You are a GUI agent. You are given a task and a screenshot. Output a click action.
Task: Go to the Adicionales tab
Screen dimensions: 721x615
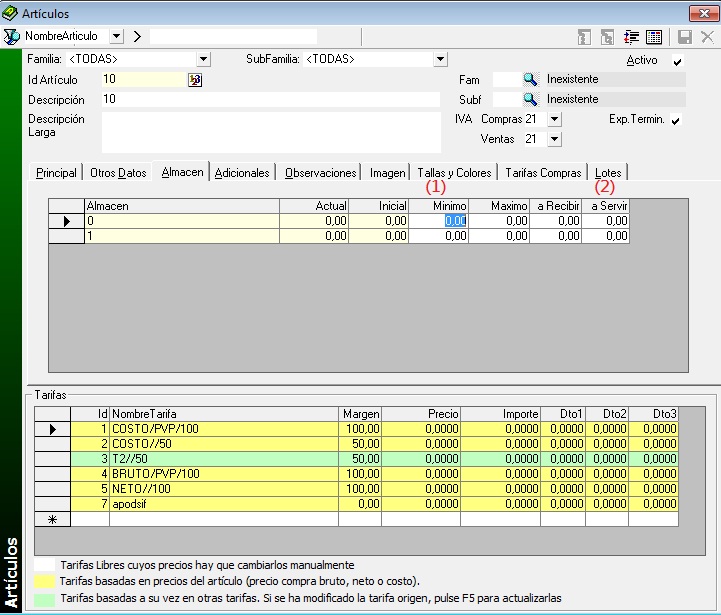(242, 173)
